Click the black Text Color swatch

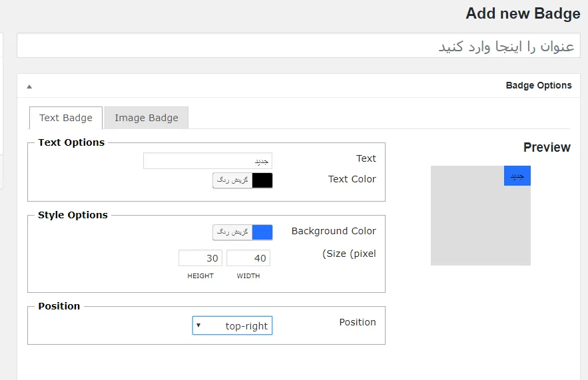(x=262, y=180)
